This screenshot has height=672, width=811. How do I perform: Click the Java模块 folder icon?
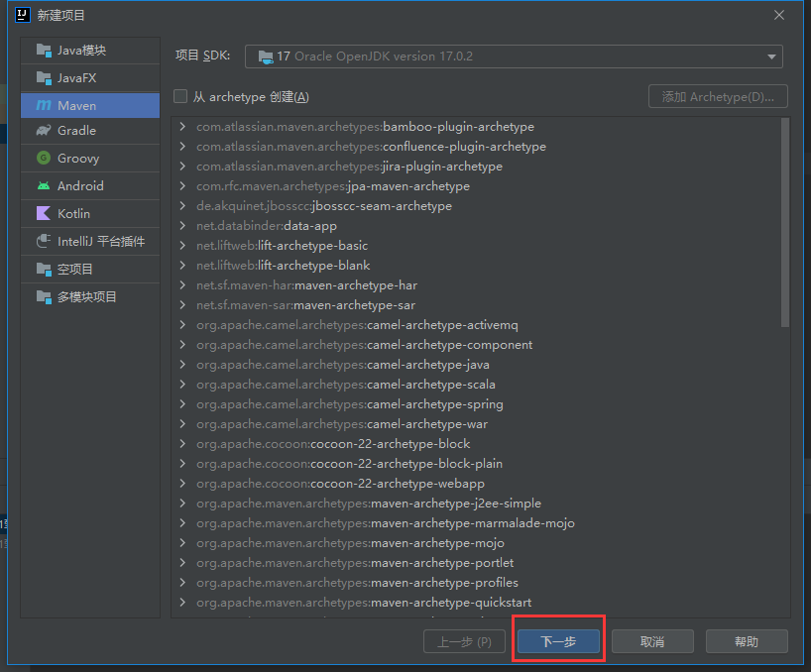44,51
